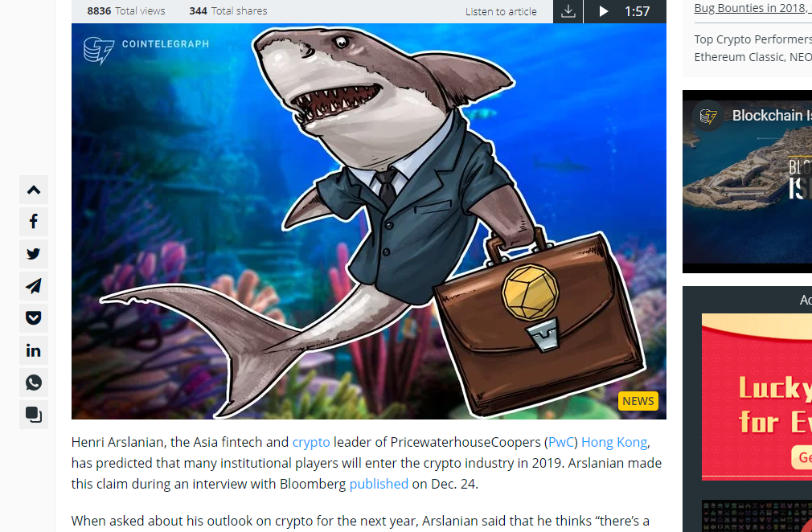This screenshot has width=812, height=532.
Task: Play the article audio
Action: point(603,11)
